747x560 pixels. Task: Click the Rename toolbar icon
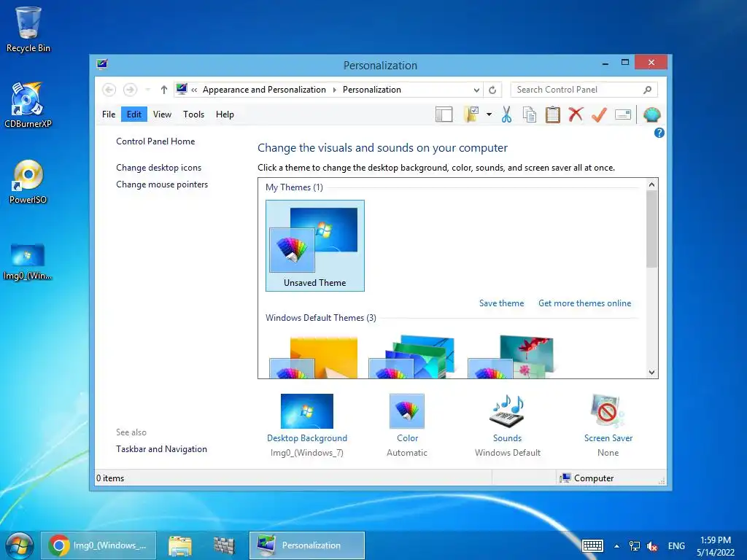pos(623,114)
